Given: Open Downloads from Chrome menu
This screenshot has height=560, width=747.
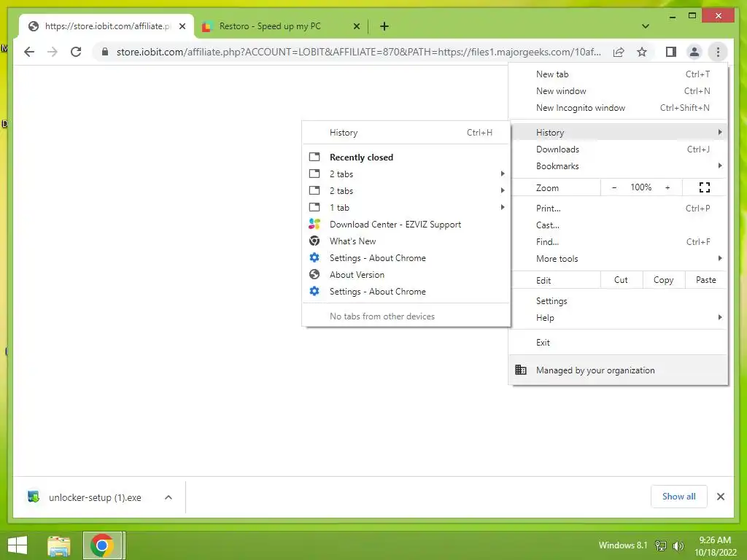Looking at the screenshot, I should tap(619, 149).
